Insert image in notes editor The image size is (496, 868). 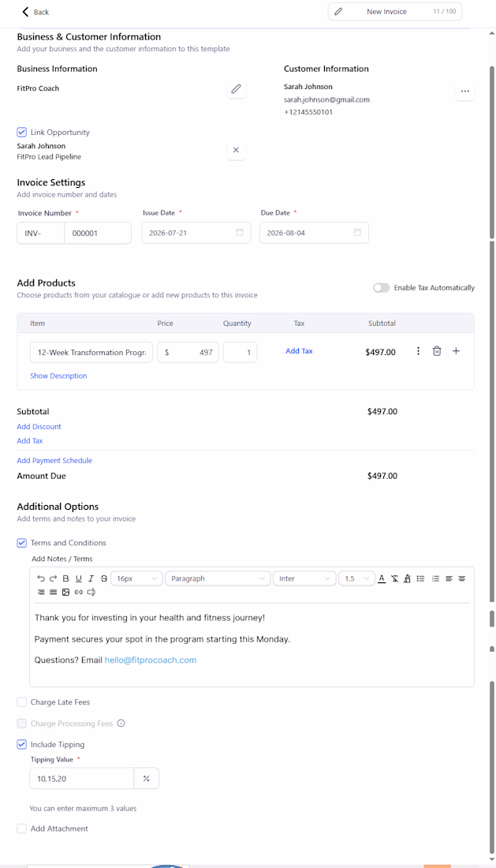pos(65,593)
